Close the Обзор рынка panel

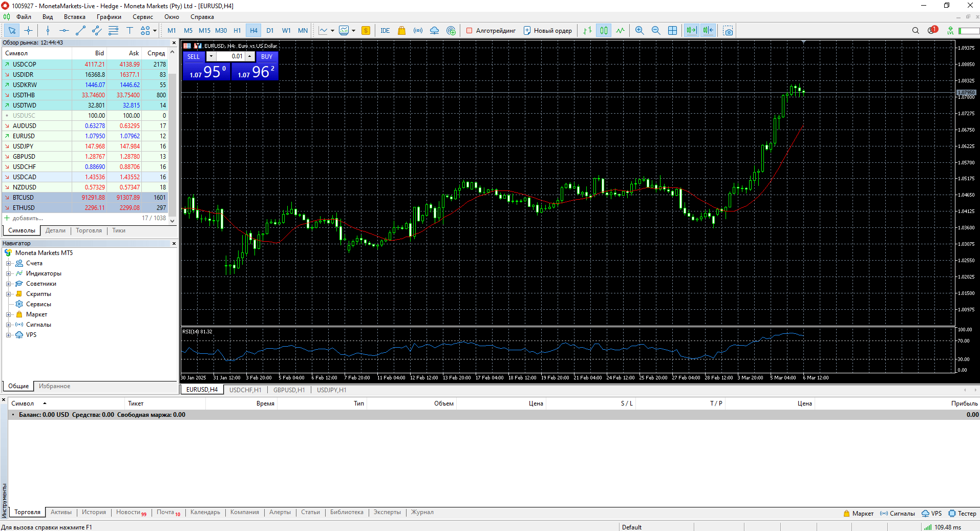(174, 43)
